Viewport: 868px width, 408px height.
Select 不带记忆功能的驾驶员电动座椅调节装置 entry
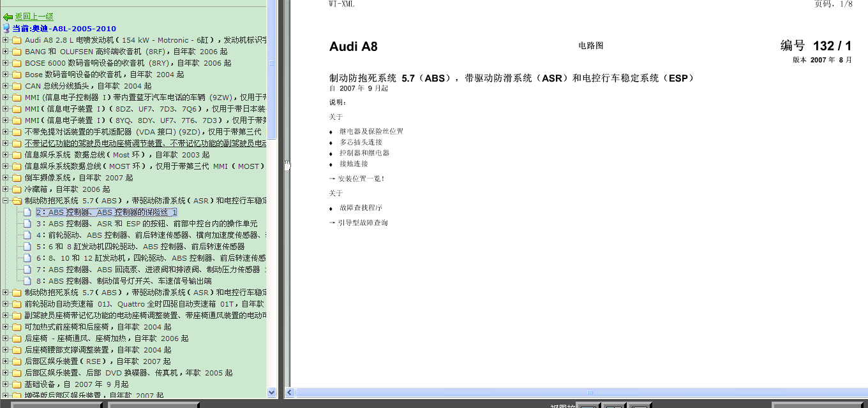point(146,143)
